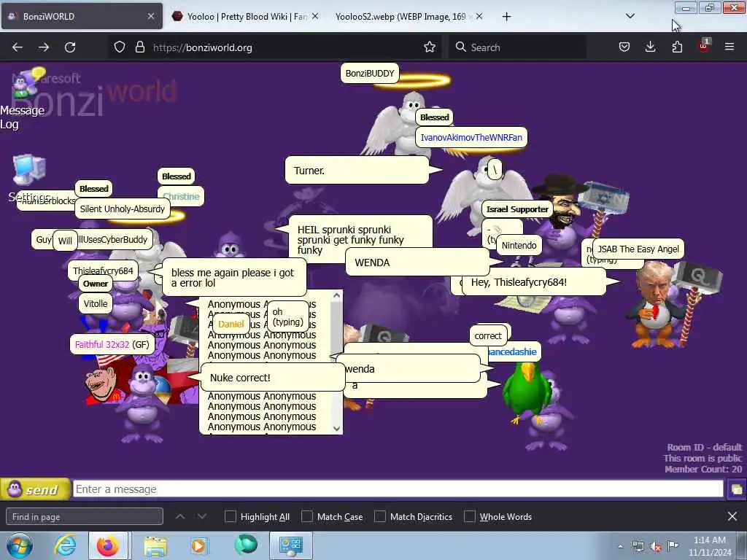Switch to the Yooloo Pretty Blood Wiki tab
The width and height of the screenshot is (747, 560).
click(x=247, y=16)
